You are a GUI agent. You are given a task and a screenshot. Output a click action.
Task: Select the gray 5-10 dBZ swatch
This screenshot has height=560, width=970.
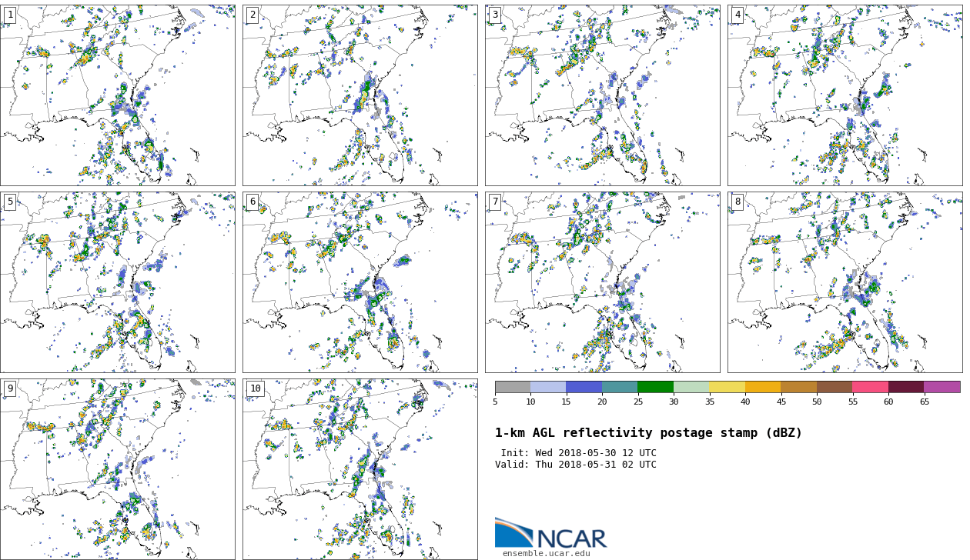513,387
